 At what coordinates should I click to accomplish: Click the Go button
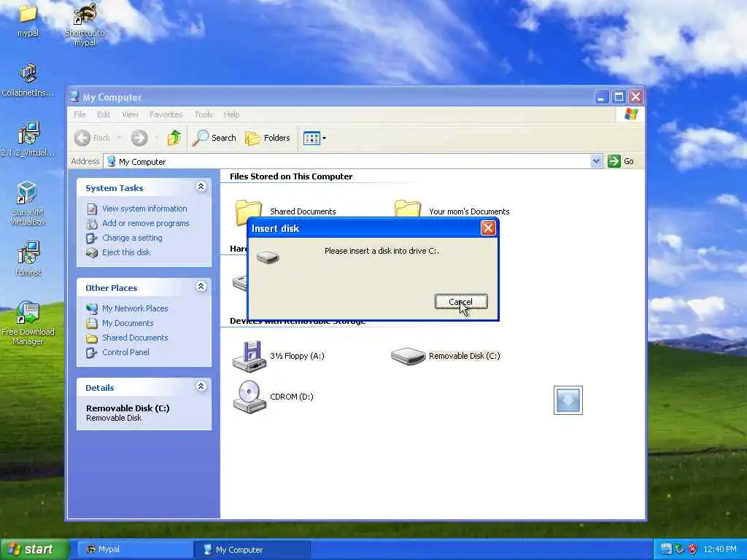pos(621,161)
